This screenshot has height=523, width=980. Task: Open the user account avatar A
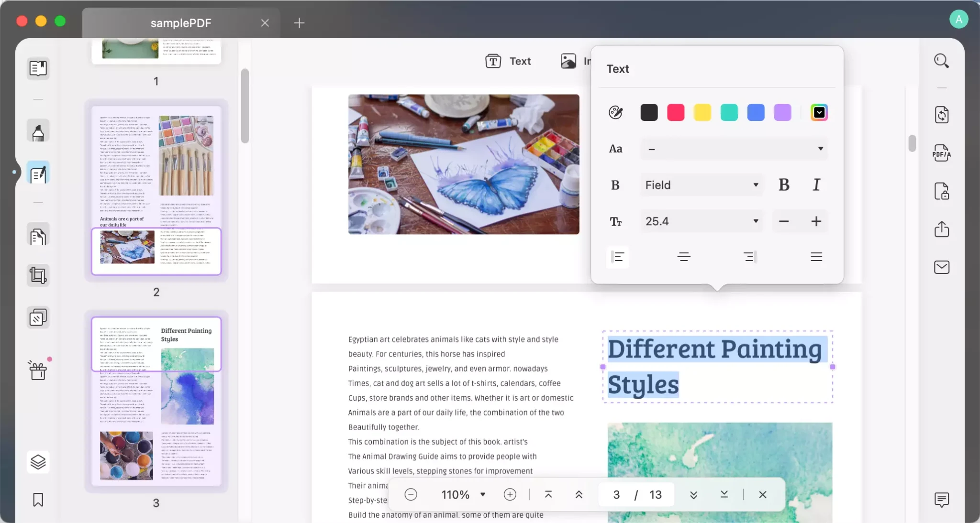click(x=958, y=20)
